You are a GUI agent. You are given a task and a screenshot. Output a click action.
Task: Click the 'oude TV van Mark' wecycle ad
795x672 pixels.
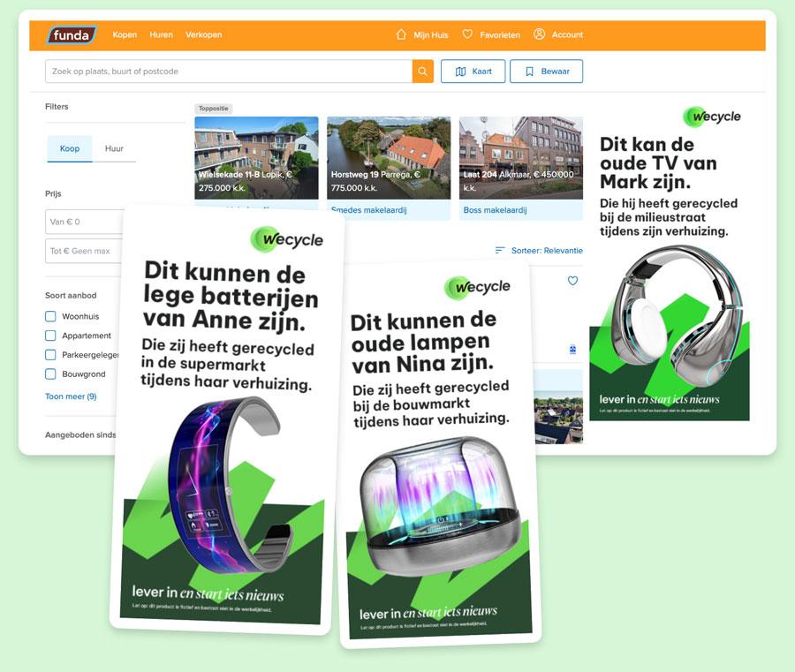click(670, 261)
